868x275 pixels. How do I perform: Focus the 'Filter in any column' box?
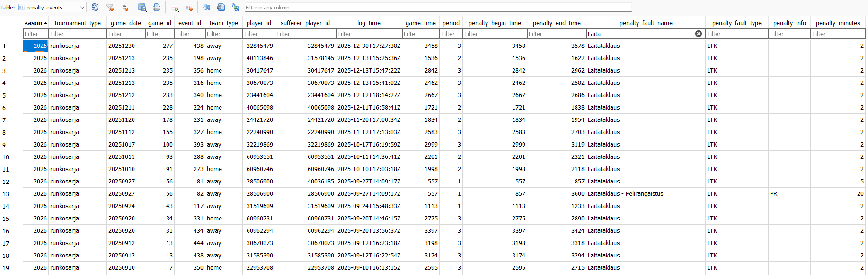[x=437, y=8]
